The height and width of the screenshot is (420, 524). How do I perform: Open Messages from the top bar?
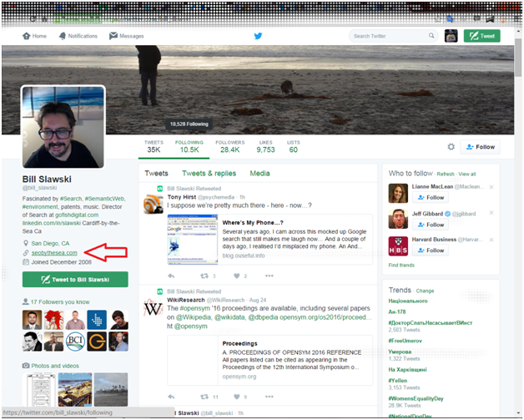(127, 36)
